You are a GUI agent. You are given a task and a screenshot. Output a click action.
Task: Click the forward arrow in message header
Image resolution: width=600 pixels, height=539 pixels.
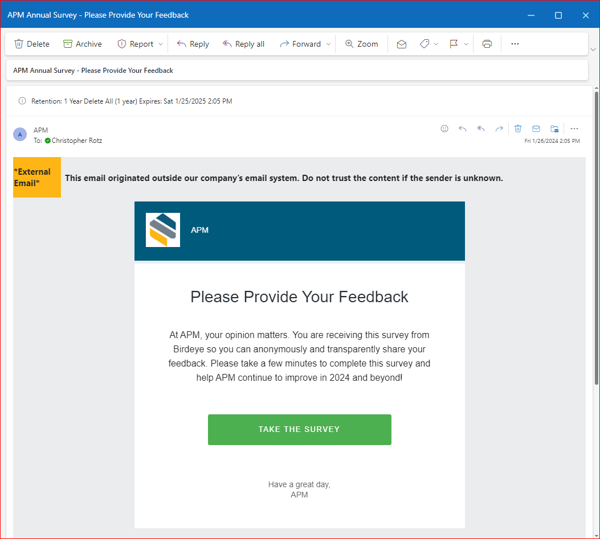(x=499, y=129)
